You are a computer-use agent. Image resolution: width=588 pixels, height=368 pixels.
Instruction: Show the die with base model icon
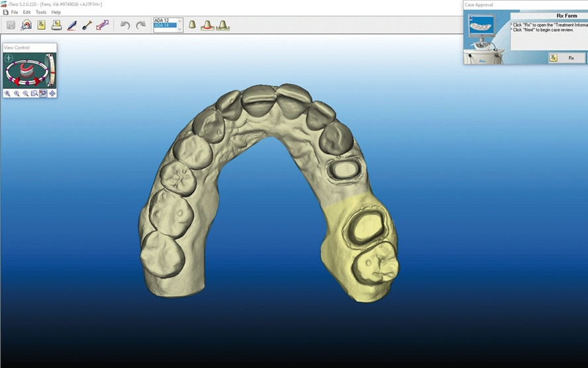[222, 26]
